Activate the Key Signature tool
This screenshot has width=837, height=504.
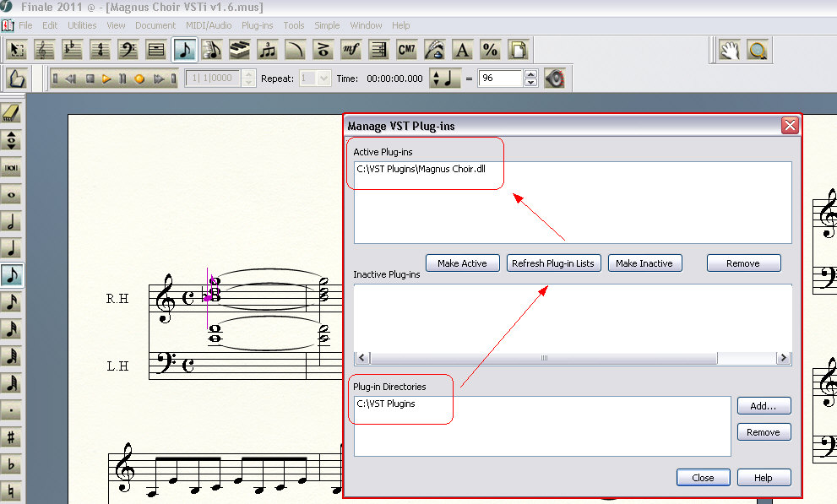point(72,50)
